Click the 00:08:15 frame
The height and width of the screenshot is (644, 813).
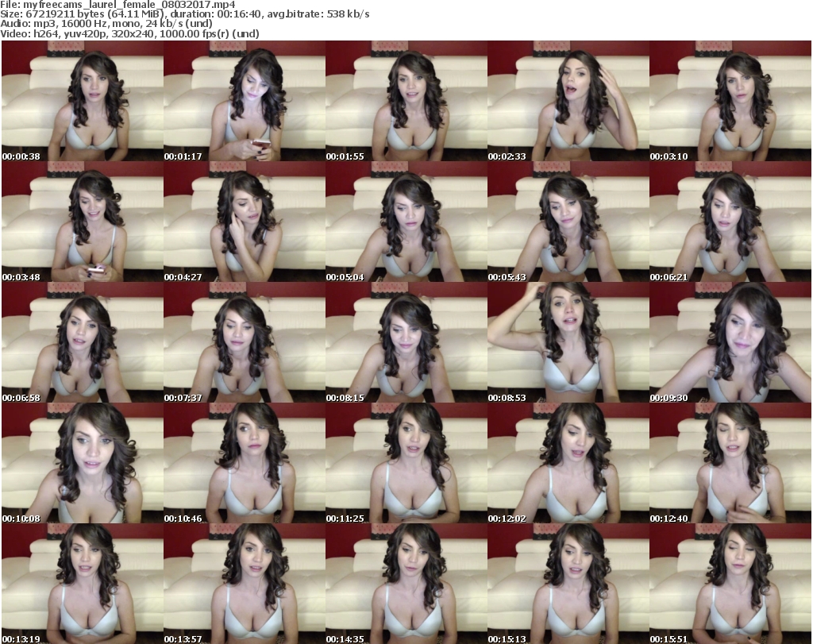point(406,343)
